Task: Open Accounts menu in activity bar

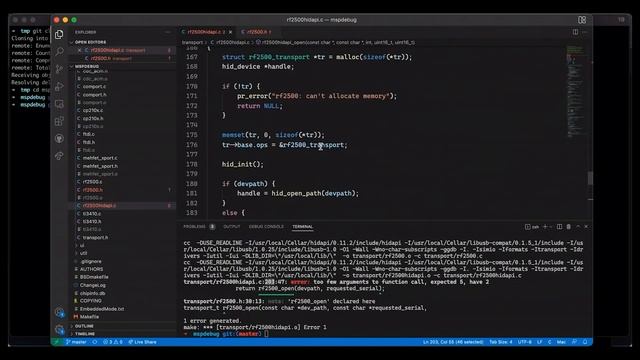Action: click(x=60, y=313)
